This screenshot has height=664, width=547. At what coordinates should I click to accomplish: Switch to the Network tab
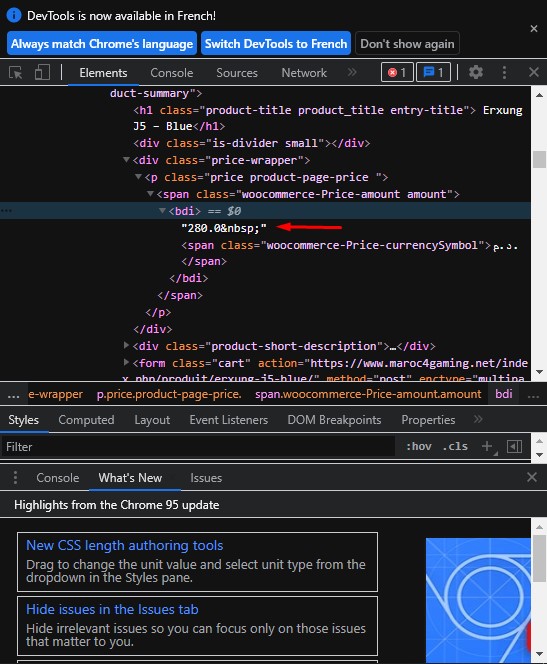point(304,73)
